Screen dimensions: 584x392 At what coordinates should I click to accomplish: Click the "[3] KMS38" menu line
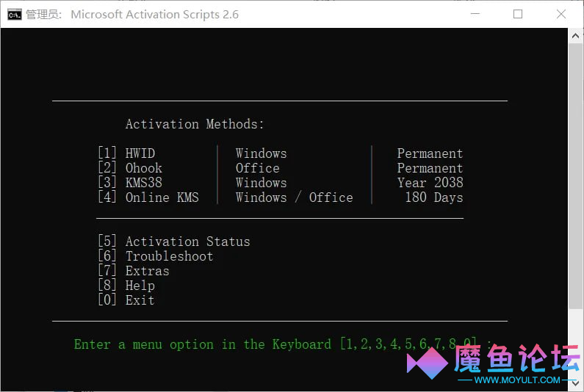click(x=130, y=182)
